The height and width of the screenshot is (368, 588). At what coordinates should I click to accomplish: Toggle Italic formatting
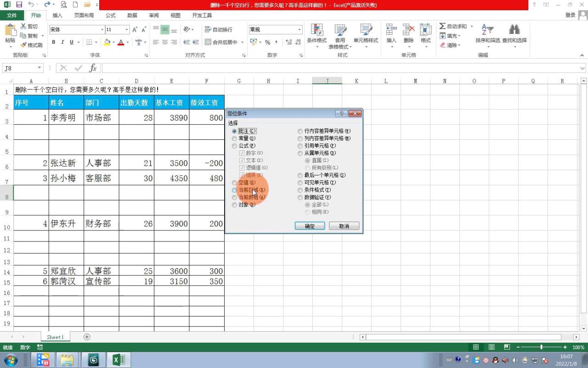[62, 42]
